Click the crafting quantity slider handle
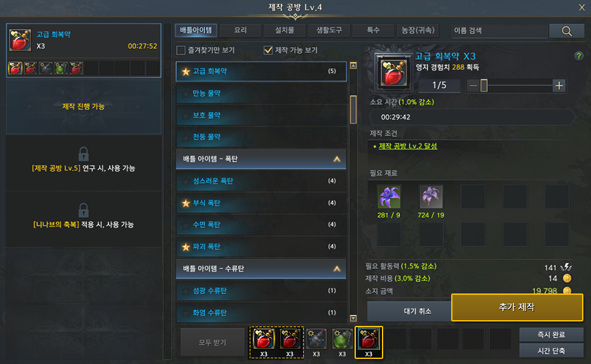The height and width of the screenshot is (364, 591). point(484,86)
